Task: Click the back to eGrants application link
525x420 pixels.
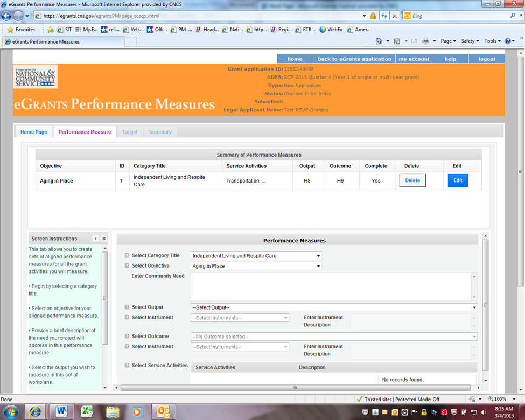Action: (x=354, y=59)
